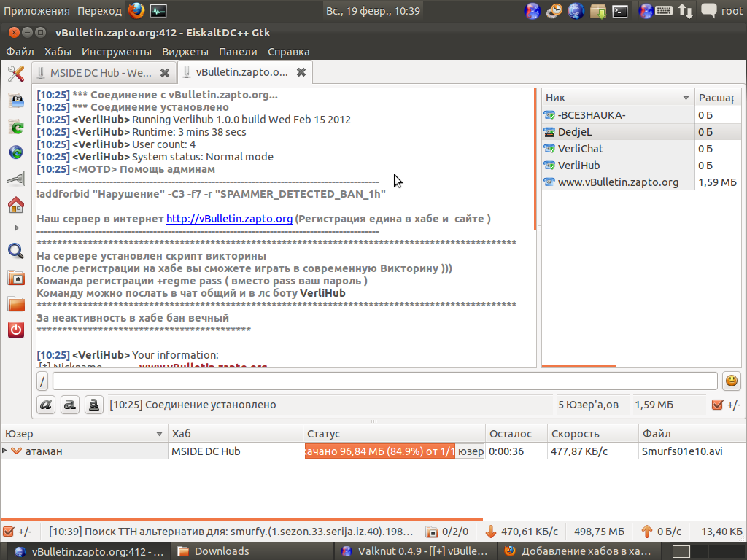Click the slash command button beside chat input
747x560 pixels.
(x=43, y=381)
